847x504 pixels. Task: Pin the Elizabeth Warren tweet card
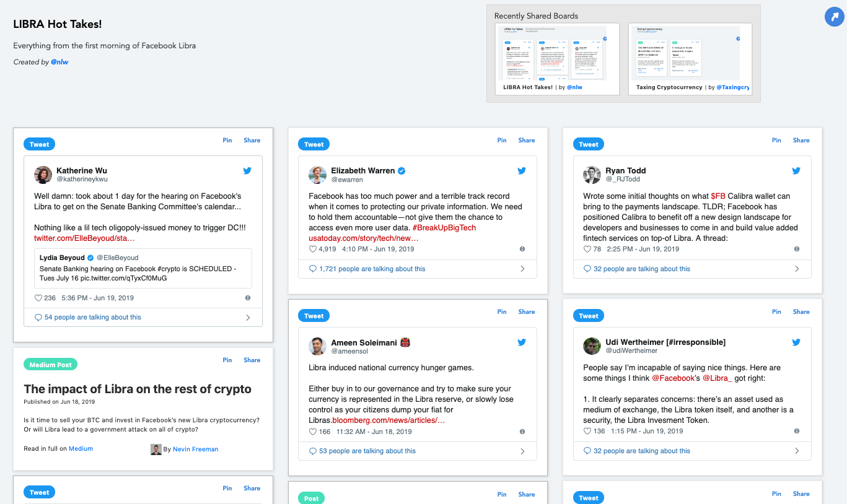[x=502, y=141]
